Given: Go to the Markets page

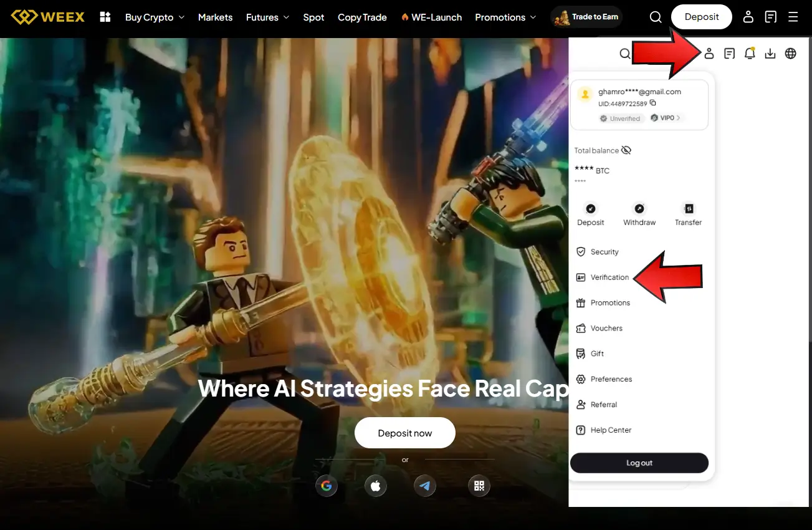Looking at the screenshot, I should pyautogui.click(x=215, y=17).
